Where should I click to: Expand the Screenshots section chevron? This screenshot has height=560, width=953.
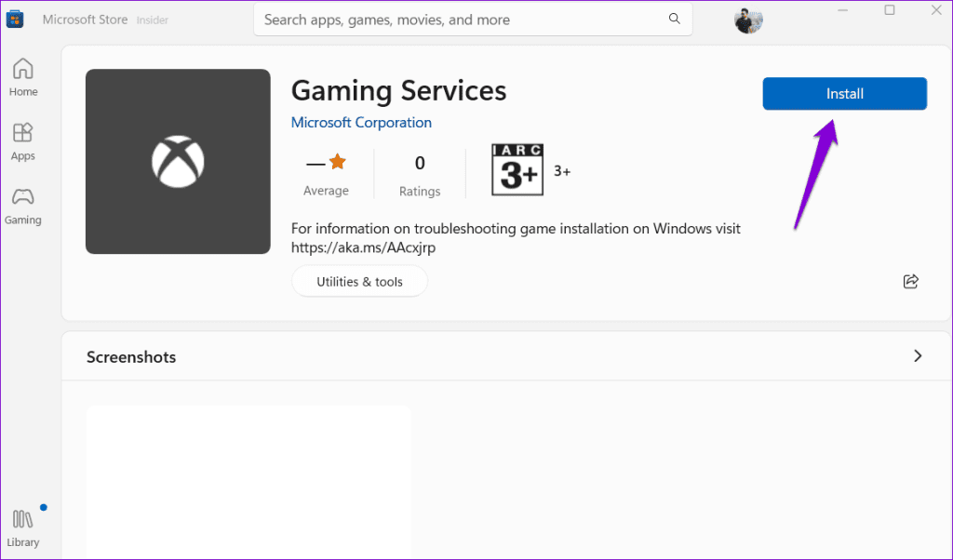(x=918, y=356)
